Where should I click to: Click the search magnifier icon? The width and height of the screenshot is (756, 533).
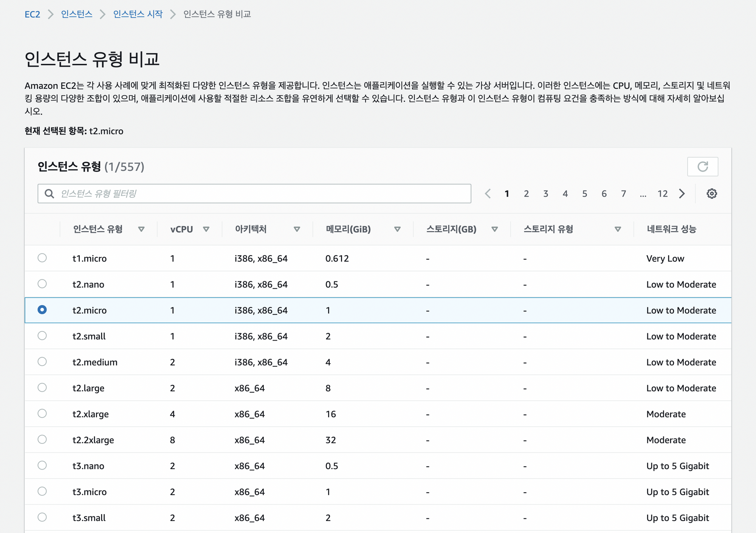point(49,194)
